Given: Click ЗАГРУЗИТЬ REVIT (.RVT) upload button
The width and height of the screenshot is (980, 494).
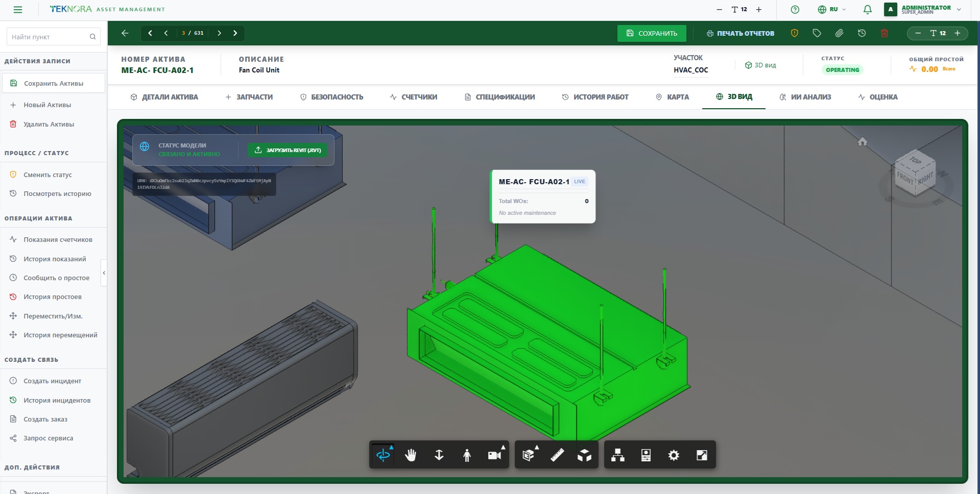Looking at the screenshot, I should point(288,150).
